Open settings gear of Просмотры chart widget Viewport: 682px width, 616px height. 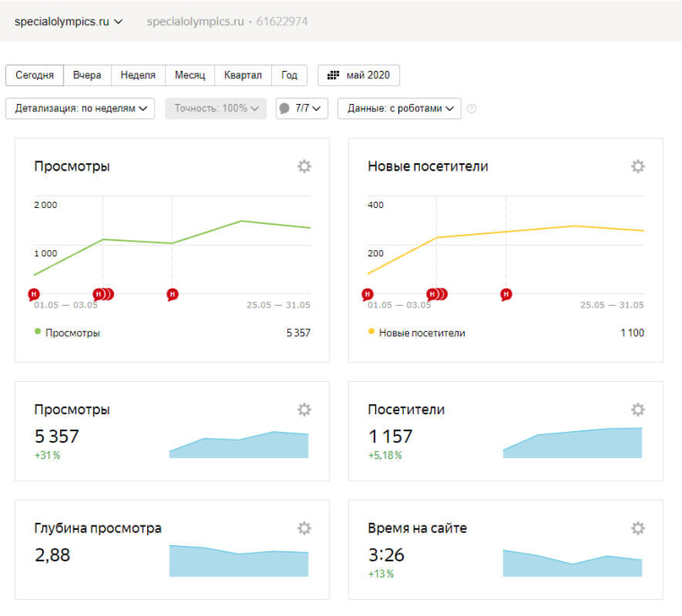click(x=304, y=166)
